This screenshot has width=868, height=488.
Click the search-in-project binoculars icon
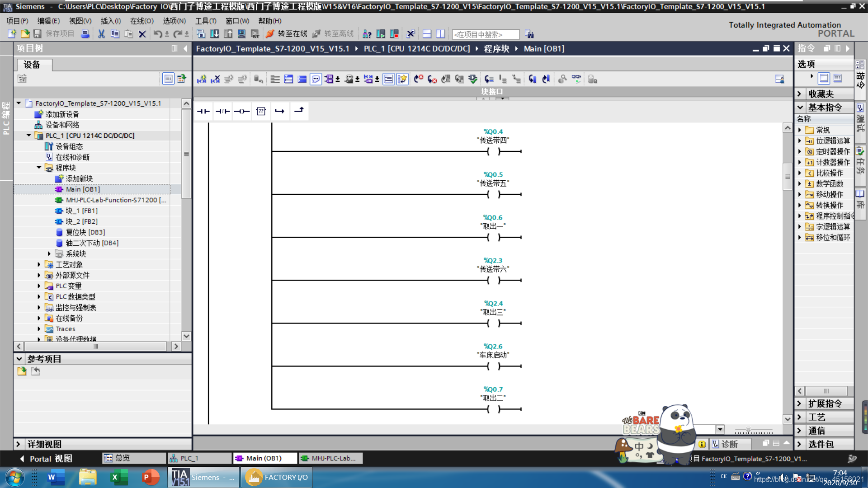tap(529, 34)
